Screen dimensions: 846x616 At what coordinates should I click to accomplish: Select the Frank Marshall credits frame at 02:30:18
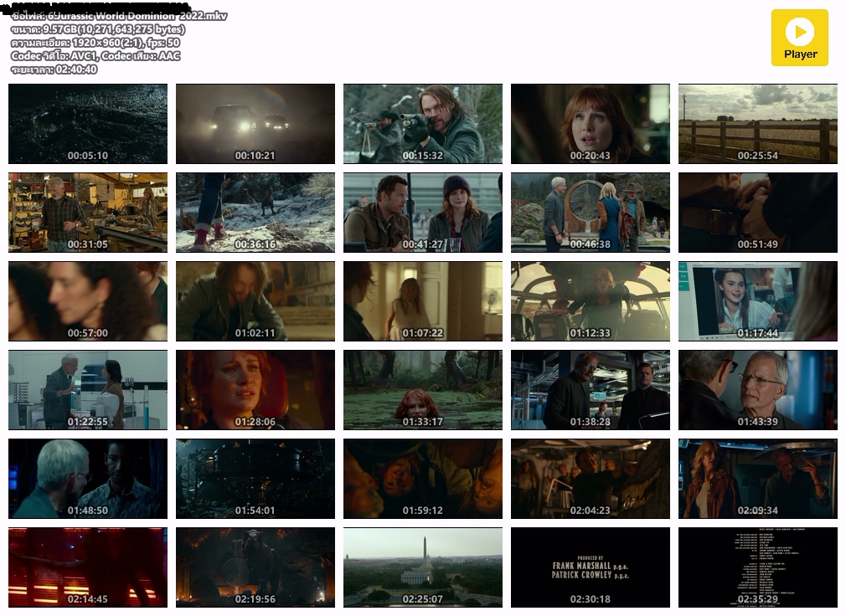591,567
